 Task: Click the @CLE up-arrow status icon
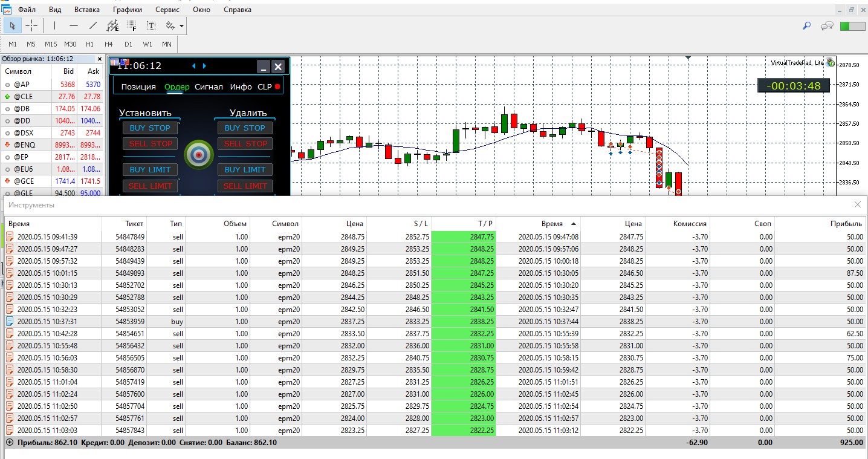[x=7, y=97]
